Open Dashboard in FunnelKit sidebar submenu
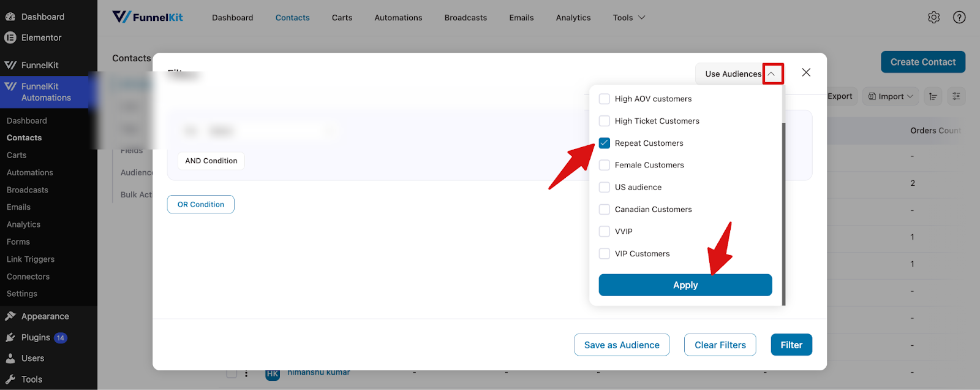This screenshot has height=390, width=980. click(x=27, y=121)
